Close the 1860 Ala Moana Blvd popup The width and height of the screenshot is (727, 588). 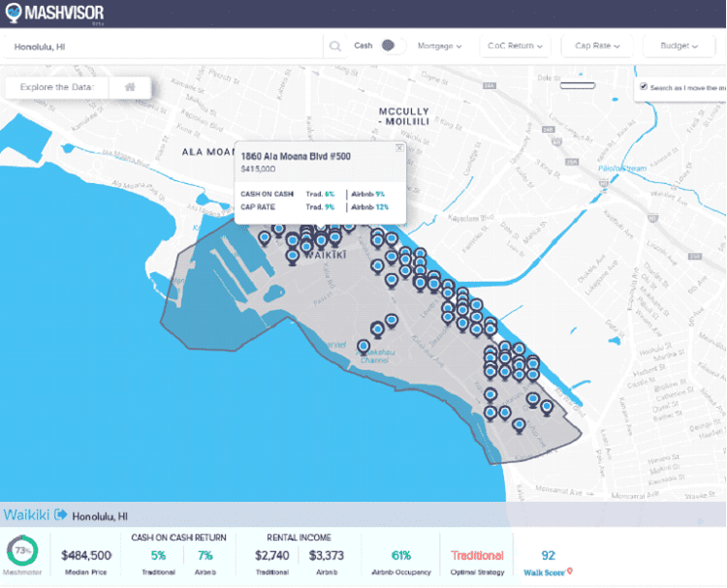click(399, 148)
